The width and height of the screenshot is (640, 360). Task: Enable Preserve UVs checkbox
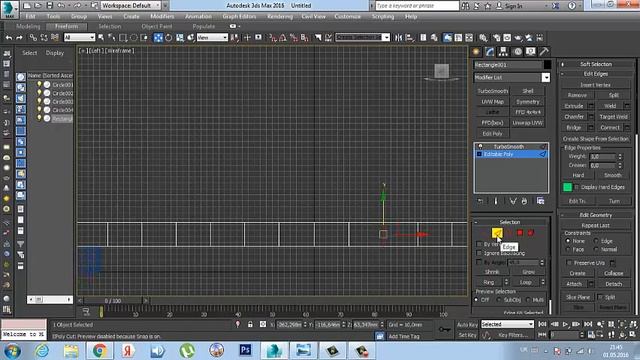(569, 263)
